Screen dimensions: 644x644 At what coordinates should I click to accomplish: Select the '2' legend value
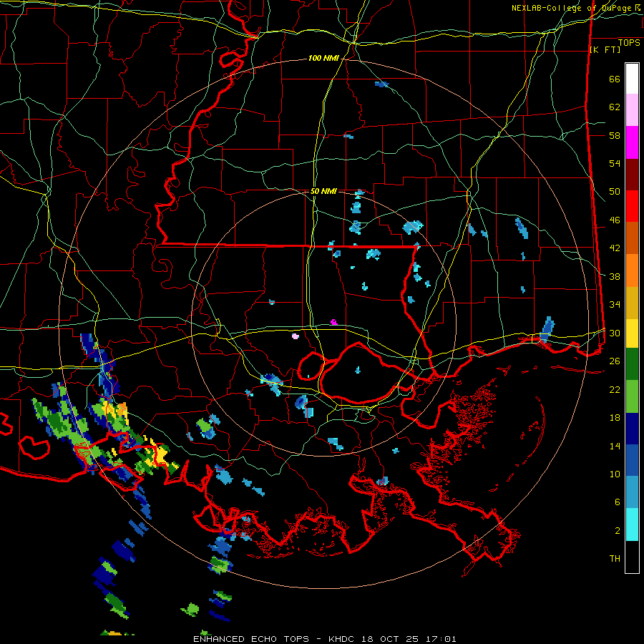[618, 531]
